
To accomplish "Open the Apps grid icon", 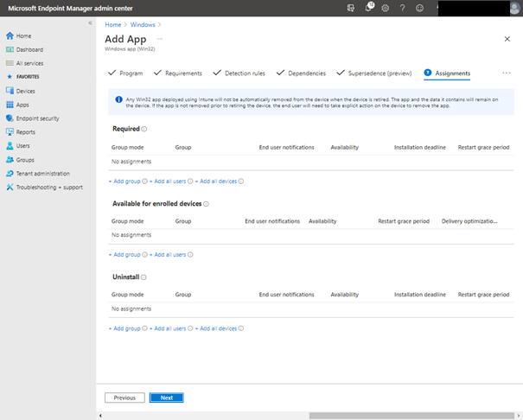I will (x=10, y=105).
